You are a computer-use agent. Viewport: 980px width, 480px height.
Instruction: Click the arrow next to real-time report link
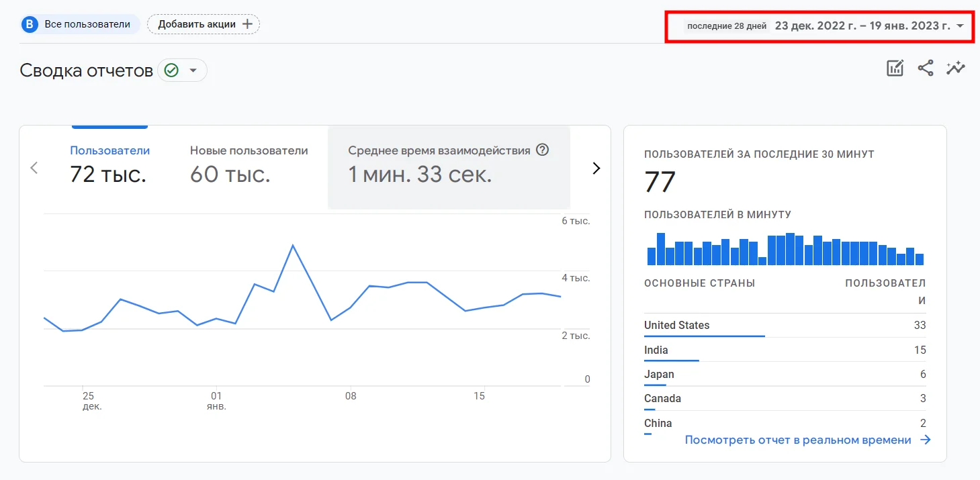coord(926,440)
